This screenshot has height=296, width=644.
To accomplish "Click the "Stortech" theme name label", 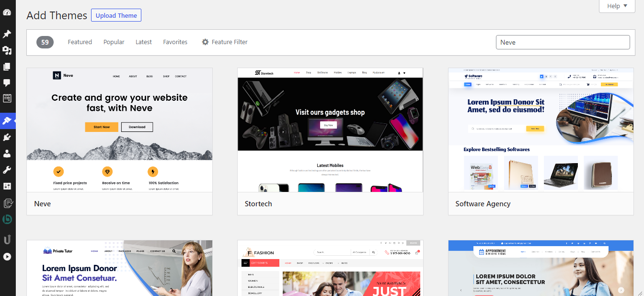I will [258, 204].
